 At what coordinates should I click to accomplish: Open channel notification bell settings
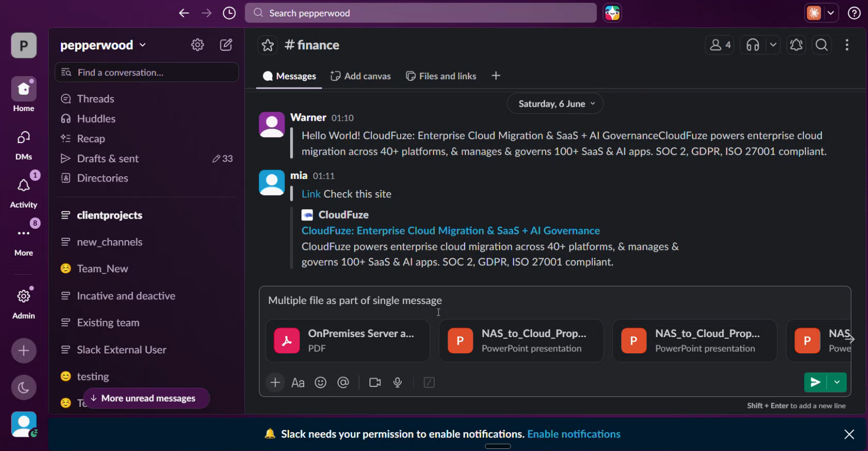(796, 45)
